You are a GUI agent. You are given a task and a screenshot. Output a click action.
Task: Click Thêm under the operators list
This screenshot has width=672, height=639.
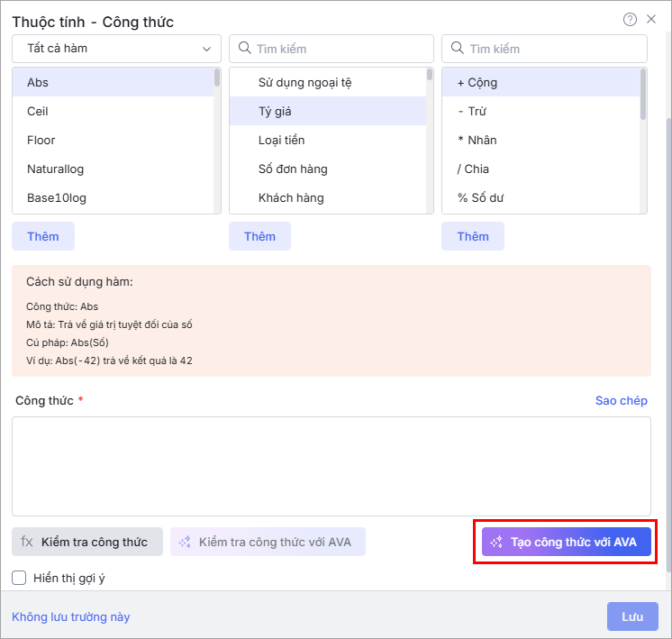(473, 236)
